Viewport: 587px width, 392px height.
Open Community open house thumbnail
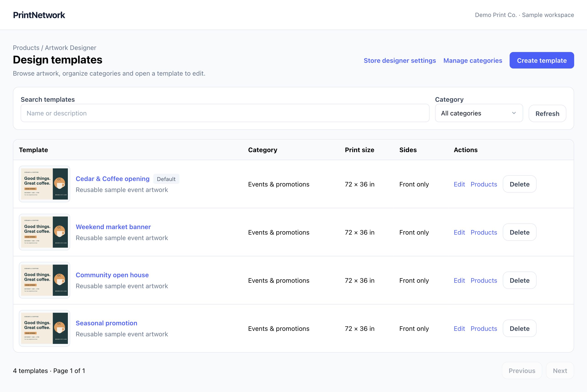coord(44,280)
